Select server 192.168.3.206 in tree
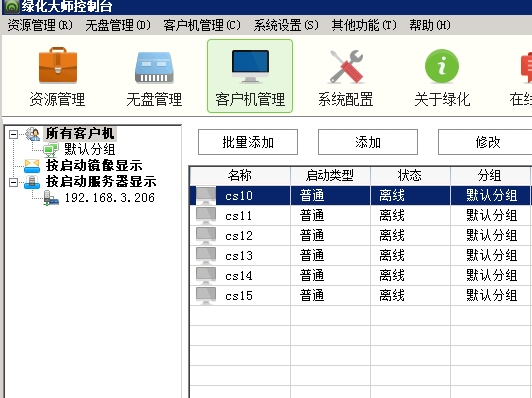The height and width of the screenshot is (398, 532). 110,198
